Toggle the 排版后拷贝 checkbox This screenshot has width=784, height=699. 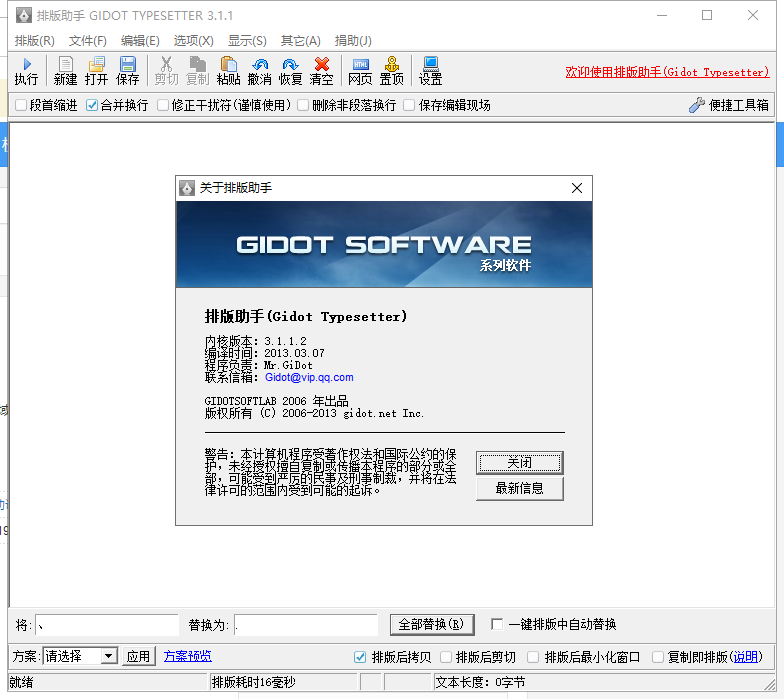361,657
